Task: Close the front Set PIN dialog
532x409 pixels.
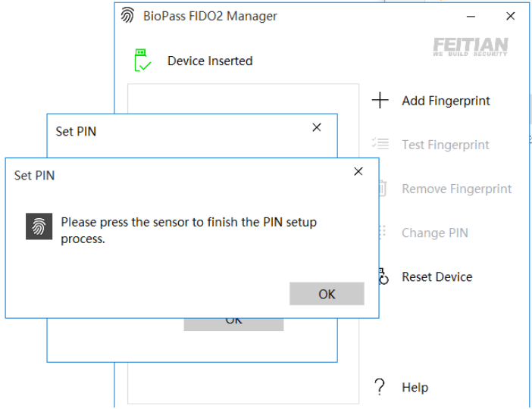Action: click(358, 172)
